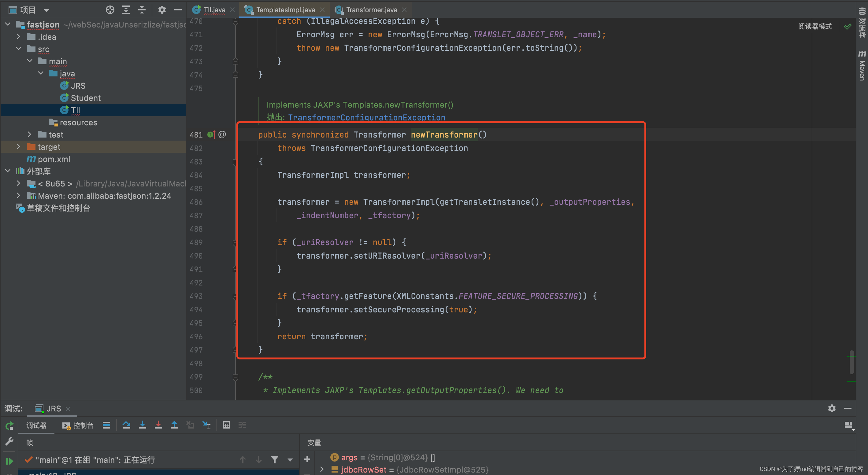Open the resources folder
Screen dimensions: 868x475
click(x=73, y=122)
